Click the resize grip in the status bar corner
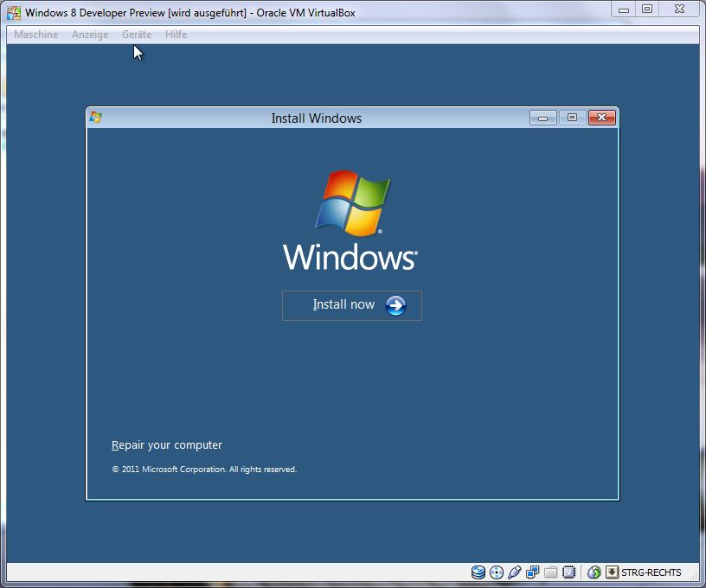The height and width of the screenshot is (588, 706). pos(693,577)
